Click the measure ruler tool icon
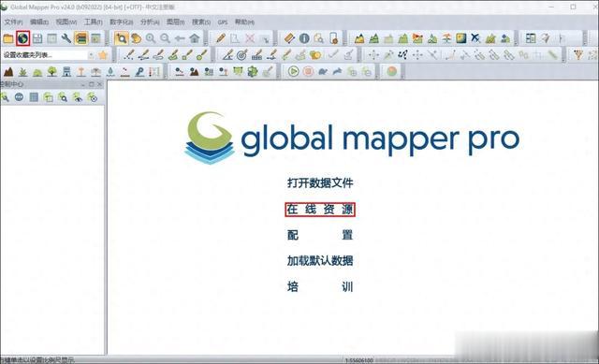 [290, 38]
